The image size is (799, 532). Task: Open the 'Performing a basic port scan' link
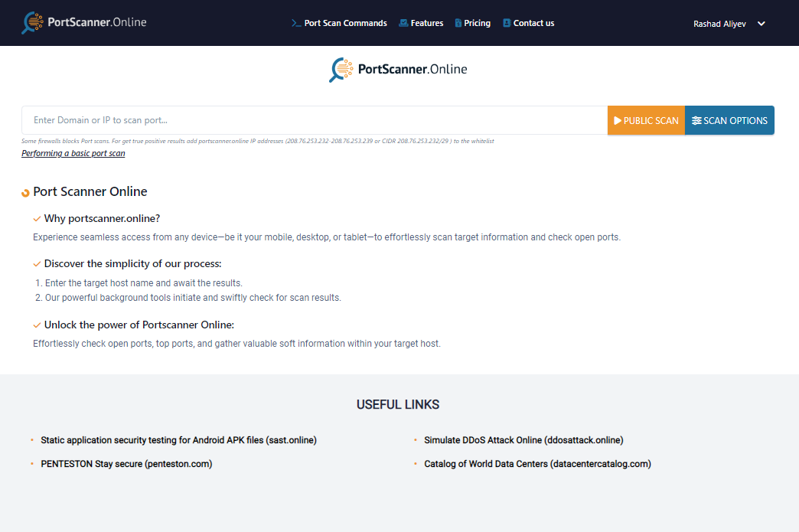click(x=73, y=153)
